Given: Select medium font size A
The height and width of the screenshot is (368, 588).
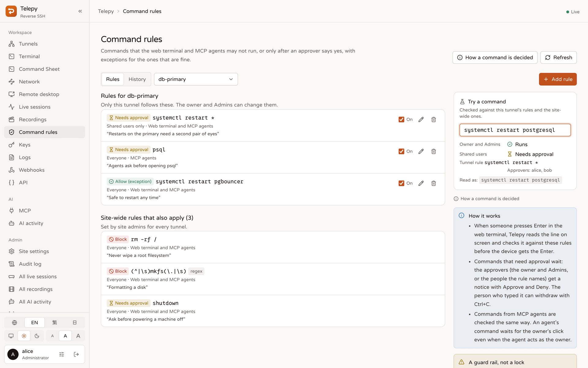Looking at the screenshot, I should (x=65, y=336).
